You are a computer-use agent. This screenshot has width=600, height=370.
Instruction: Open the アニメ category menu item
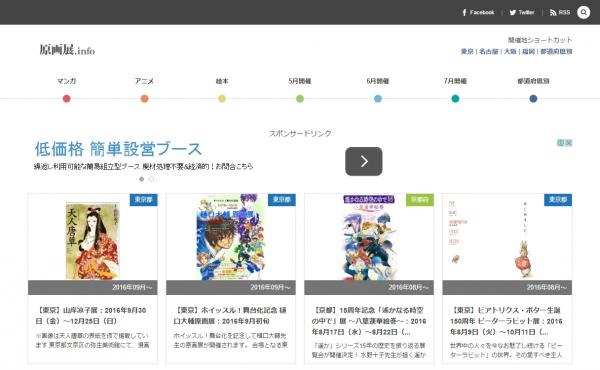click(x=144, y=81)
